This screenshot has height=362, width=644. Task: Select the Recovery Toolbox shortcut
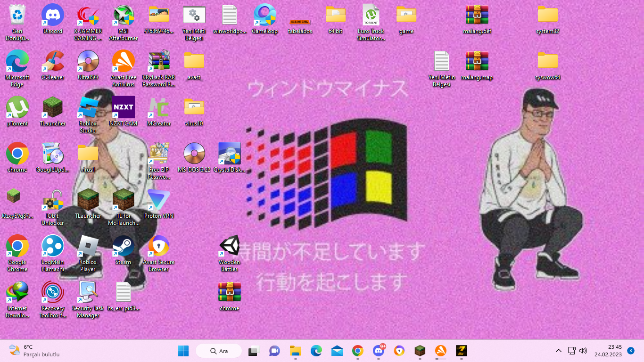click(53, 299)
